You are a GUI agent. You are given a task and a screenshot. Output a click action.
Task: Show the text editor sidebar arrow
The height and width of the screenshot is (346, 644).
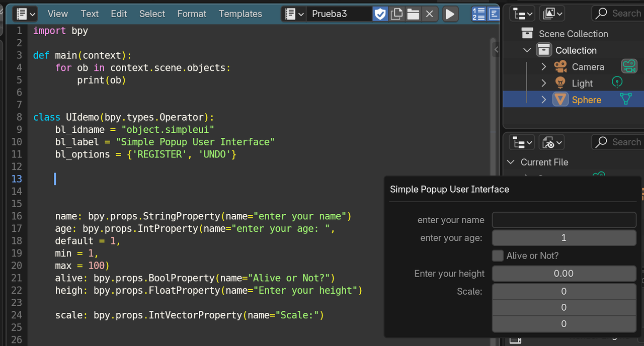tap(496, 49)
